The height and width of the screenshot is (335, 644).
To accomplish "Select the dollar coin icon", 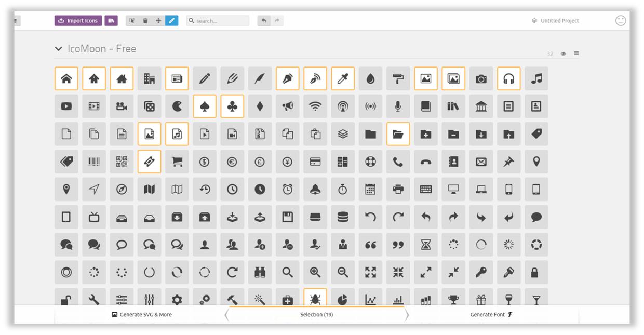I will (205, 162).
